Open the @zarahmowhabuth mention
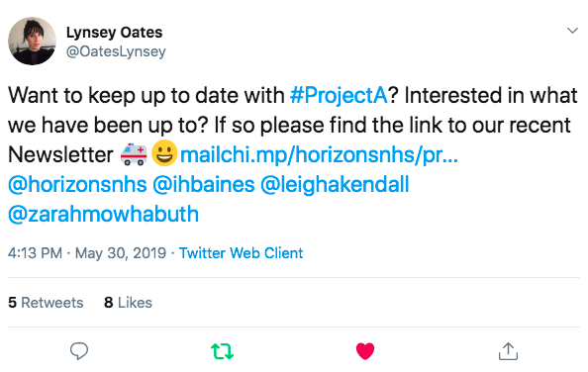Viewport: 588px width, 372px height. tap(104, 214)
